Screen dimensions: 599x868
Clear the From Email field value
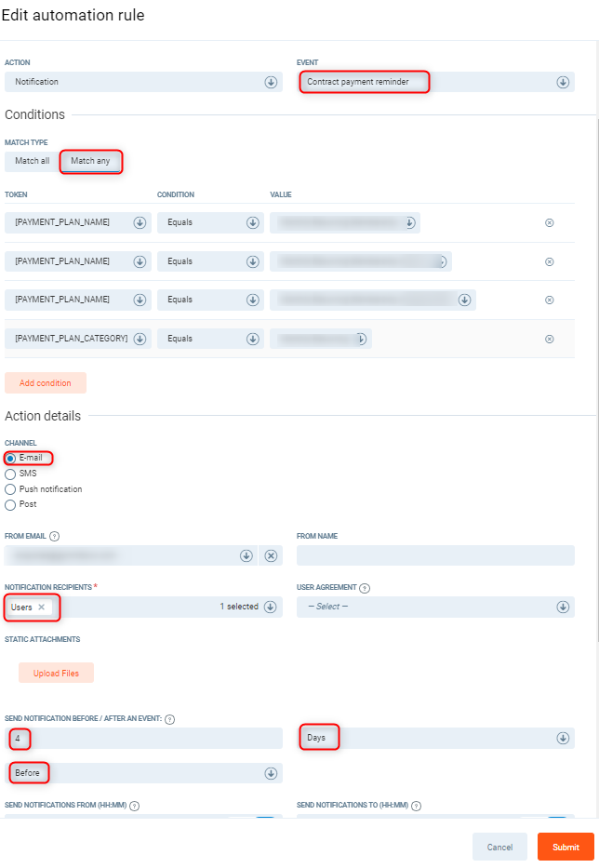pyautogui.click(x=271, y=555)
